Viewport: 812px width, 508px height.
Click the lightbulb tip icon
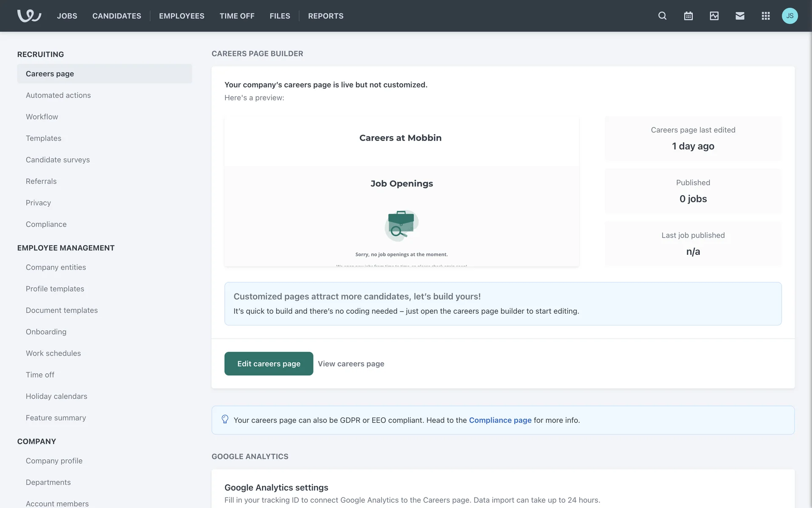pyautogui.click(x=225, y=419)
